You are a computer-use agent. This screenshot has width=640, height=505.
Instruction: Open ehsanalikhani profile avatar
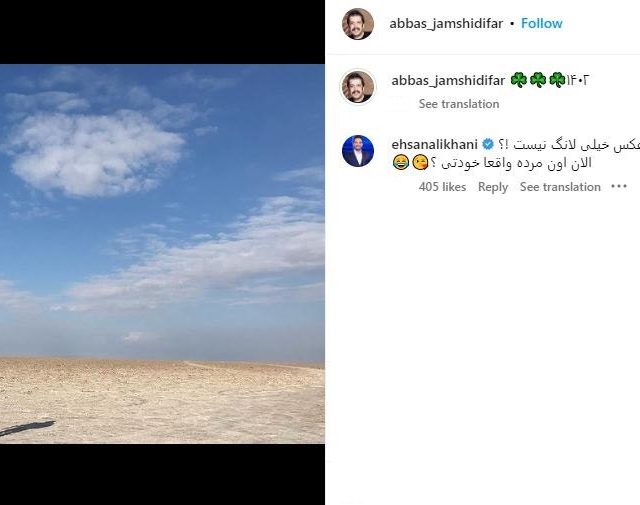point(358,151)
